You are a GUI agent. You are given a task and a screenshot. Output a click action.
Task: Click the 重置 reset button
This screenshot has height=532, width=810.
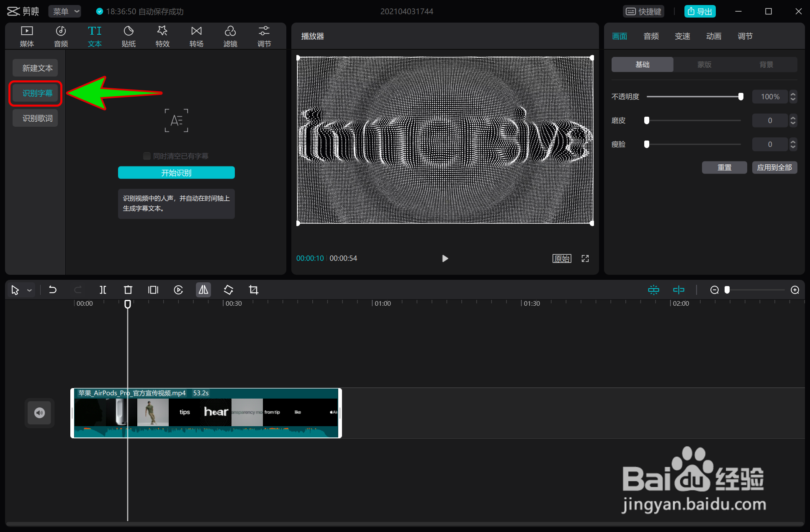(x=724, y=167)
